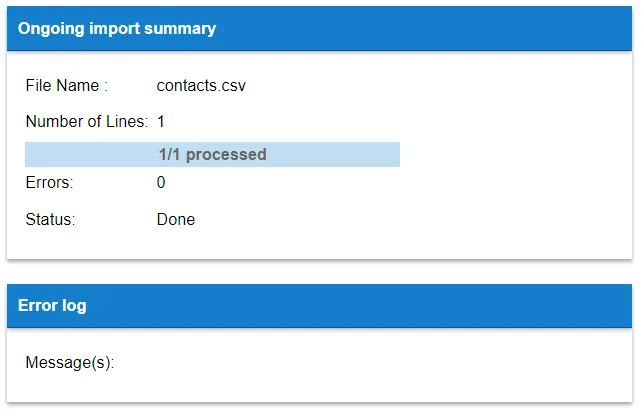Click the Ongoing import summary header
The height and width of the screenshot is (414, 642).
pyautogui.click(x=319, y=28)
